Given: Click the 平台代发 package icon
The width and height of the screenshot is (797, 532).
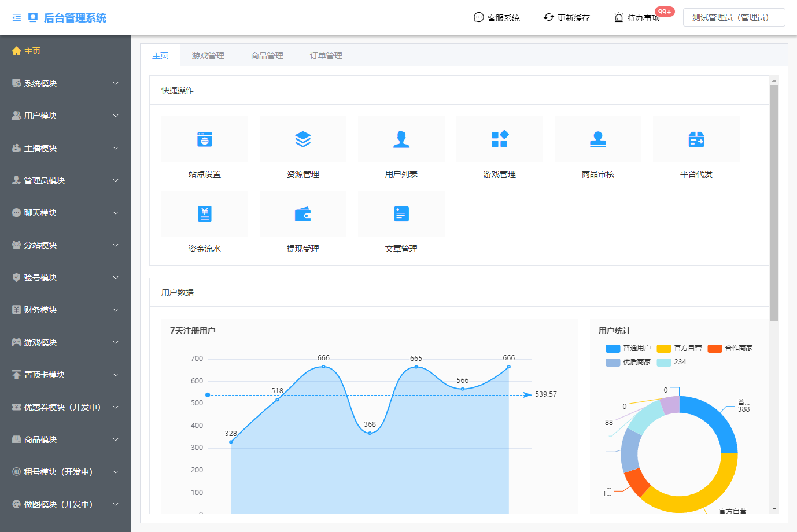Looking at the screenshot, I should pyautogui.click(x=696, y=139).
